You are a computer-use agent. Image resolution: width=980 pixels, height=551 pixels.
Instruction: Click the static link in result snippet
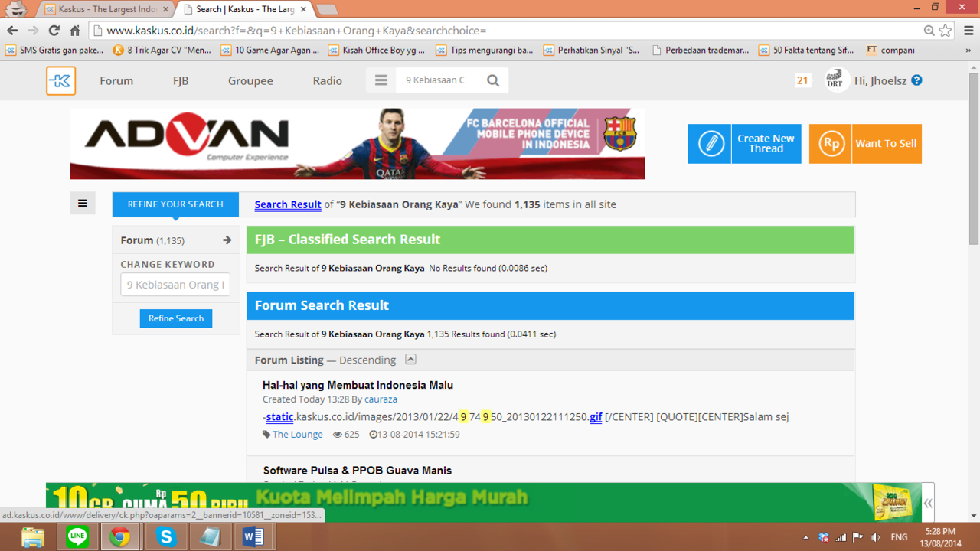coord(280,416)
